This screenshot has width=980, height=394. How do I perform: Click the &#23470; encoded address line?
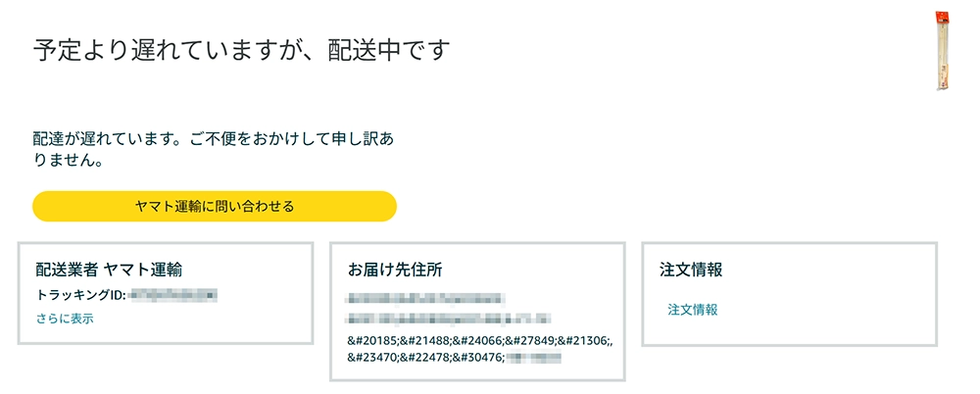click(425, 357)
